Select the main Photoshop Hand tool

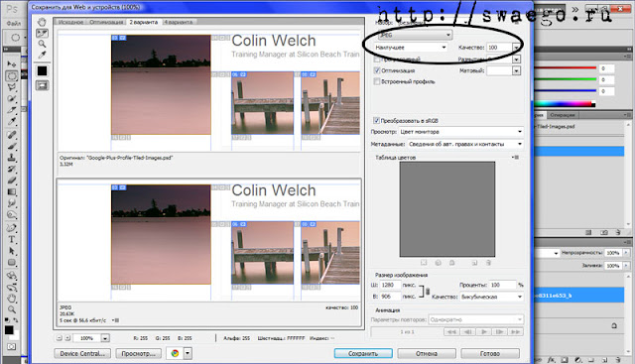pyautogui.click(x=12, y=299)
